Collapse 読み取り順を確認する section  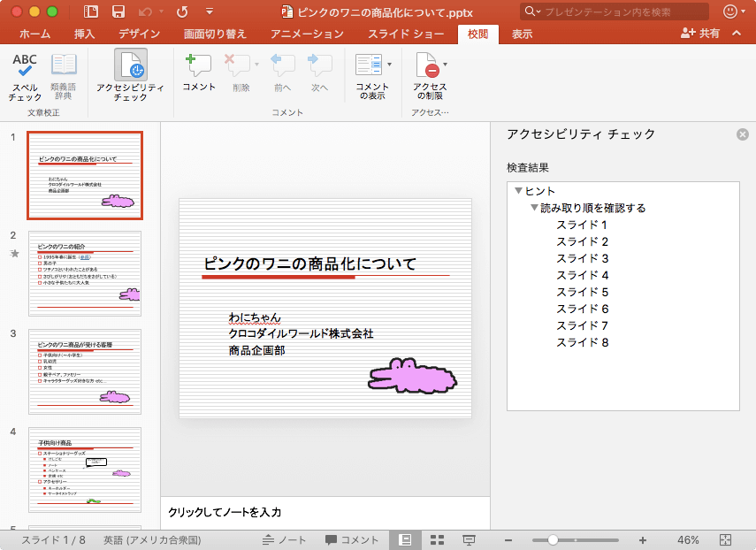point(534,208)
